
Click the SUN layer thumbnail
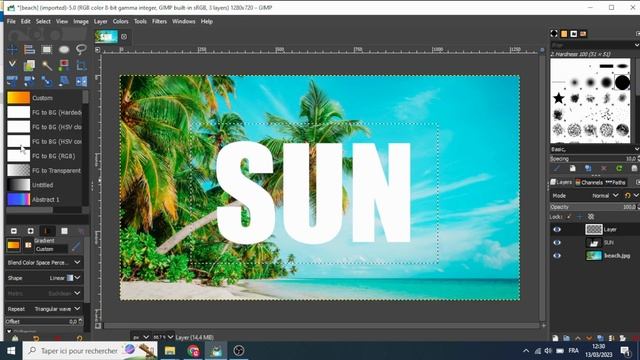coord(593,242)
